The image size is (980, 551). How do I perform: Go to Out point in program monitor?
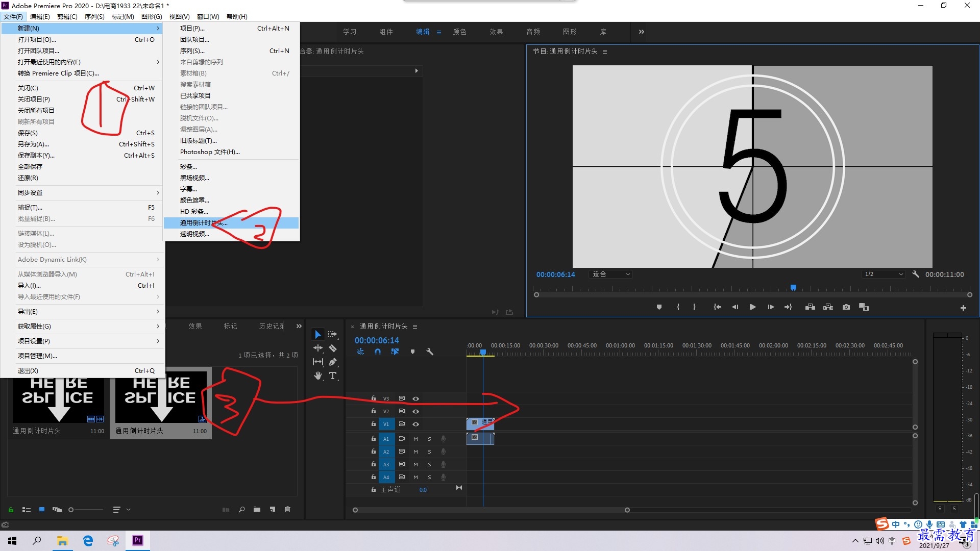point(788,307)
